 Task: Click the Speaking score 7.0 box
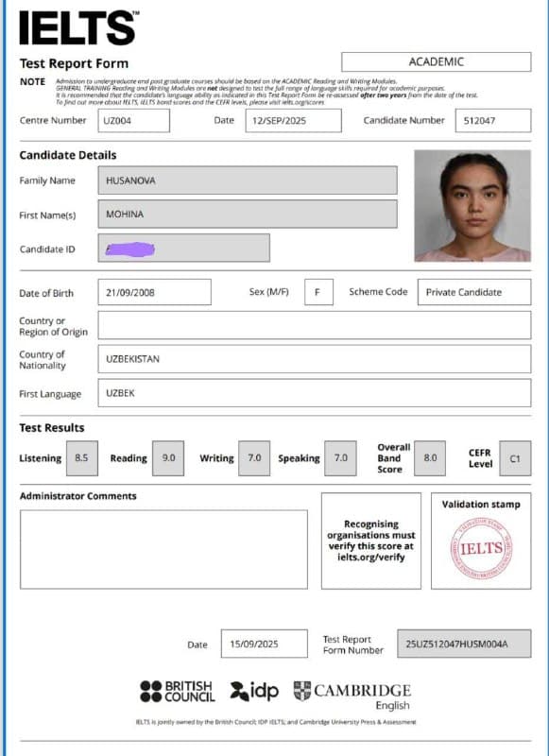340,458
